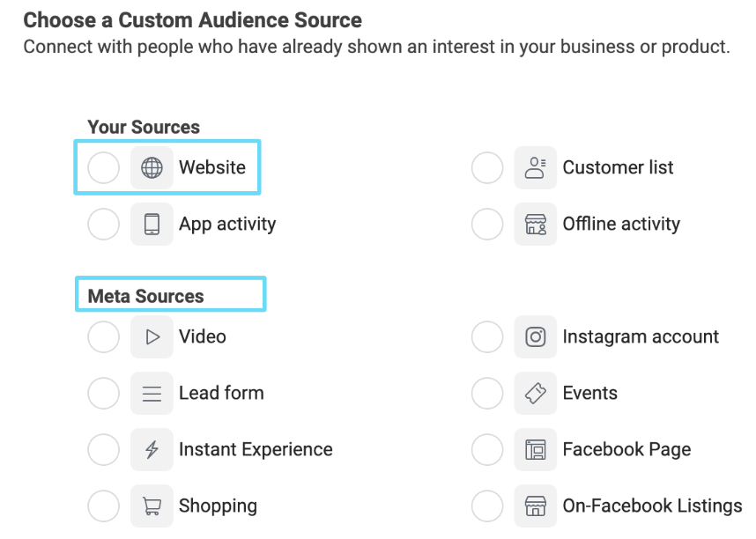Click the Shopping cart icon
The height and width of the screenshot is (539, 756).
click(x=152, y=506)
